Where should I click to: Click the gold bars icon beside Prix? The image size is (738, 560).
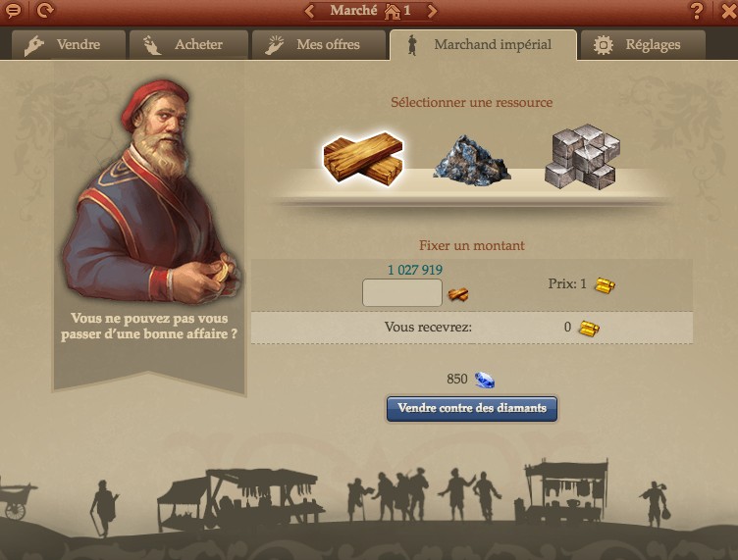pyautogui.click(x=605, y=285)
